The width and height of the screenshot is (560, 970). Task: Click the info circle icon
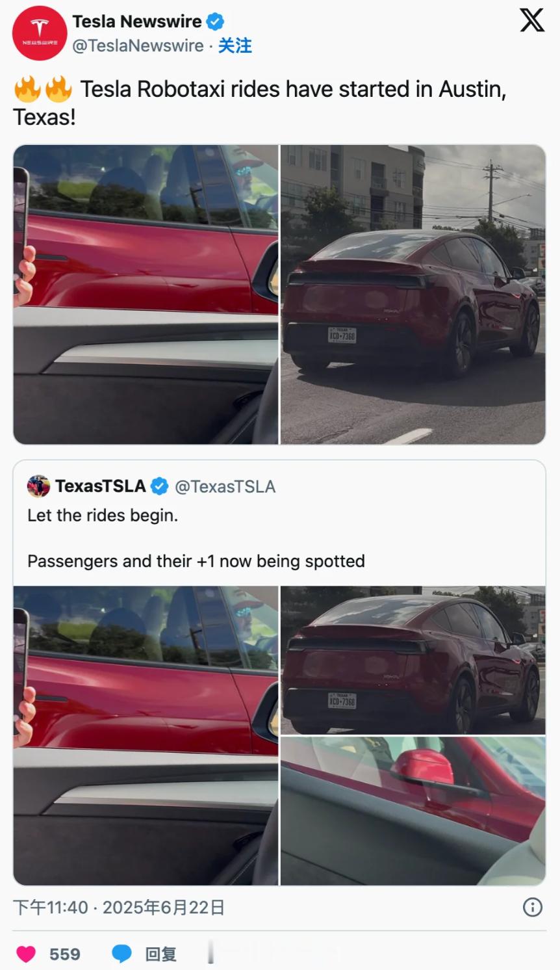[533, 907]
